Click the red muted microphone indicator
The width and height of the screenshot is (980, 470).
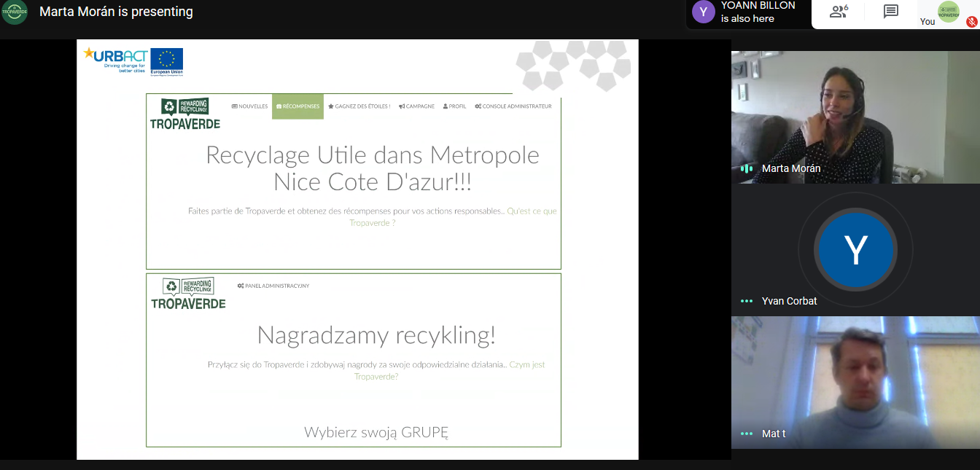coord(971,22)
